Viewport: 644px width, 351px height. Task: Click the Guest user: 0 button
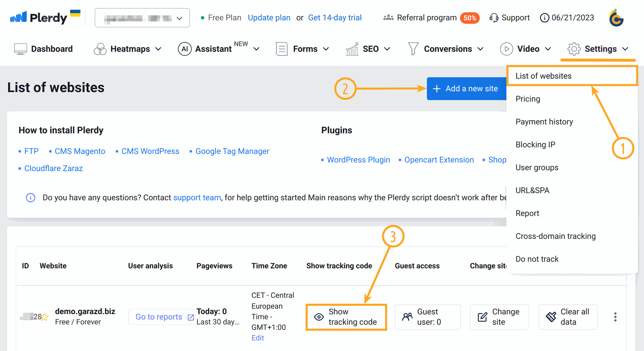428,317
